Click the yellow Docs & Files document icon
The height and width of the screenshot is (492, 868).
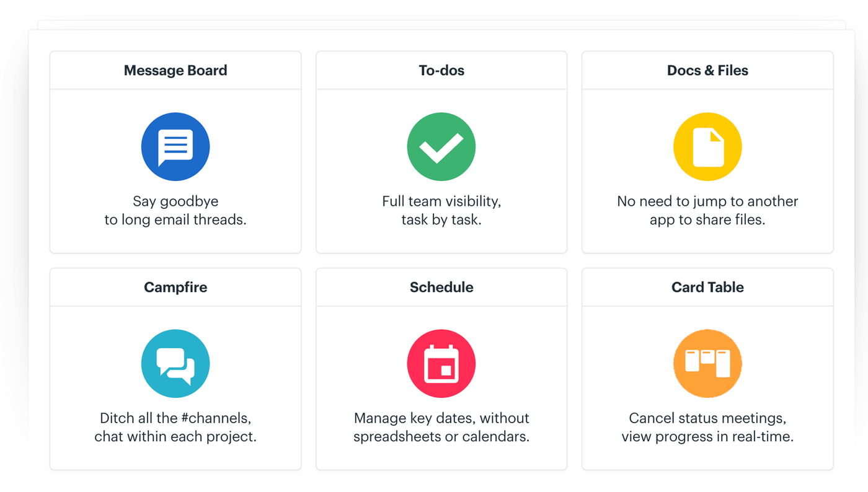[x=707, y=147]
